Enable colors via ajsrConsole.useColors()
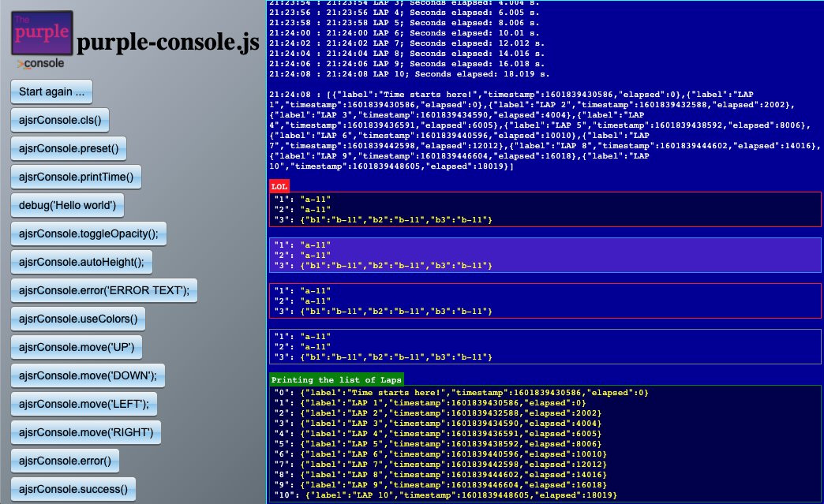This screenshot has width=824, height=504. pyautogui.click(x=78, y=319)
